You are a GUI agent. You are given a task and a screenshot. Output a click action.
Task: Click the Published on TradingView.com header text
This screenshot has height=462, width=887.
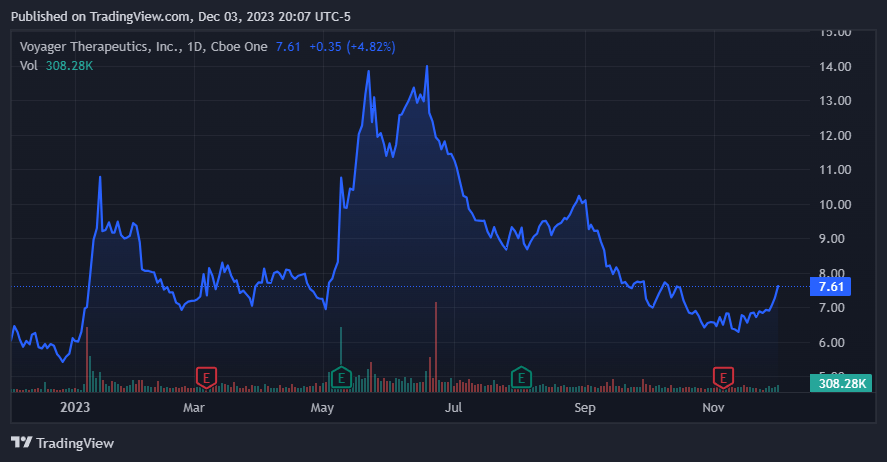(180, 17)
